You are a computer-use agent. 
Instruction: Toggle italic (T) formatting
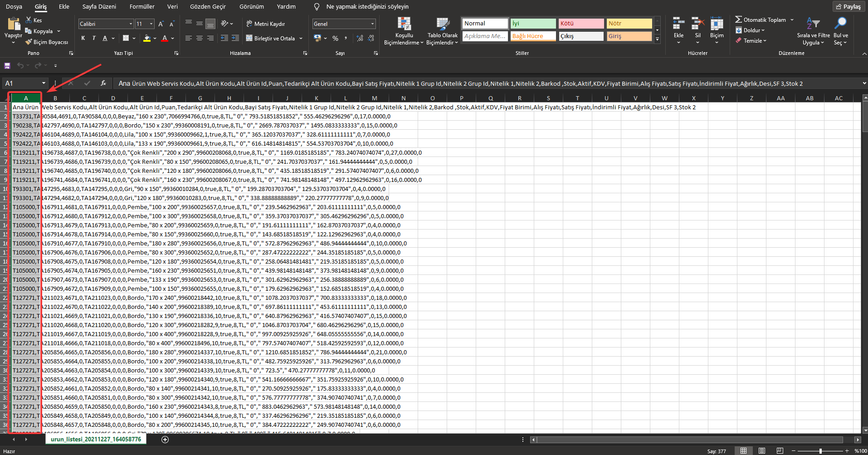click(94, 38)
